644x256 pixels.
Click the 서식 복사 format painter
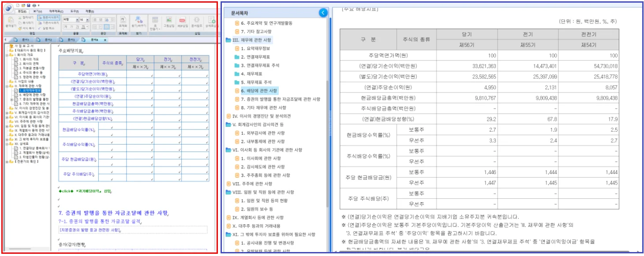26,28
